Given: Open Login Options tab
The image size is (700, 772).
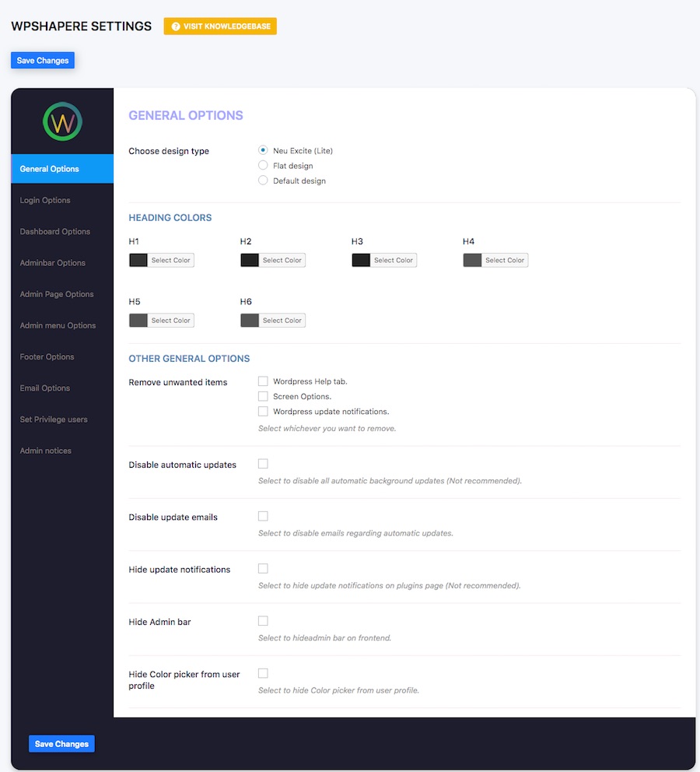Looking at the screenshot, I should [x=62, y=200].
